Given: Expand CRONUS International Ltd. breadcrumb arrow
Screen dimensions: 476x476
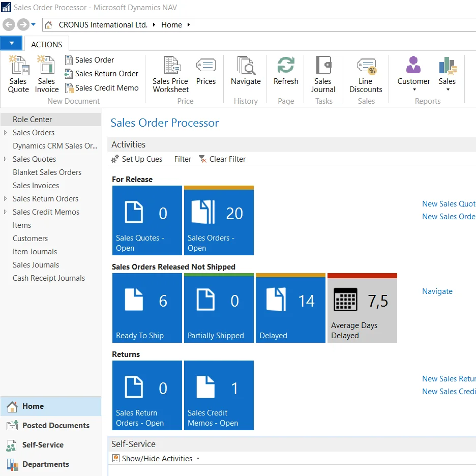Looking at the screenshot, I should [x=154, y=25].
